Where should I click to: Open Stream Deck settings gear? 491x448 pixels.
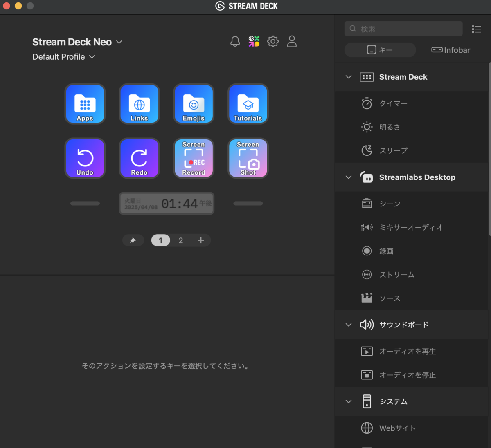273,41
